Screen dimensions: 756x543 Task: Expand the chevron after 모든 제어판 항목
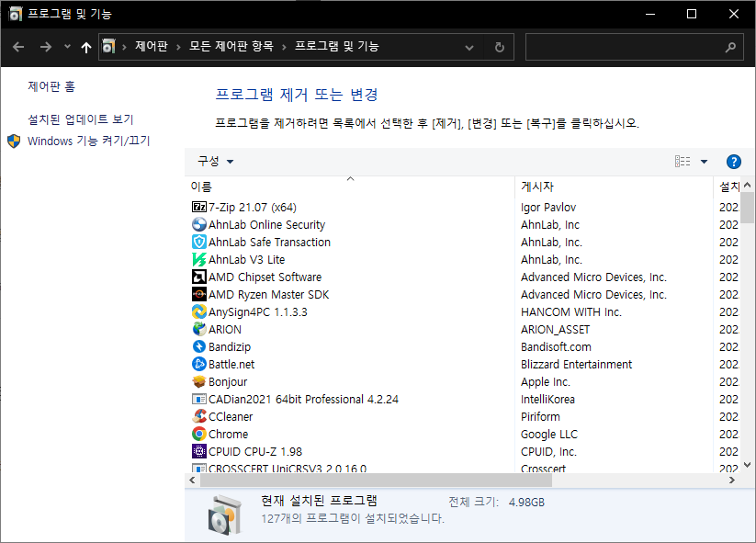(x=284, y=47)
